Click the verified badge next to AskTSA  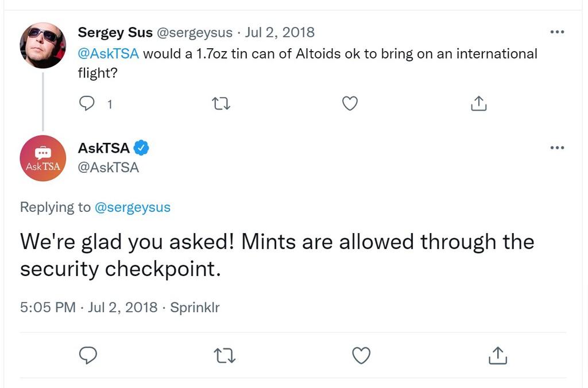pyautogui.click(x=140, y=148)
